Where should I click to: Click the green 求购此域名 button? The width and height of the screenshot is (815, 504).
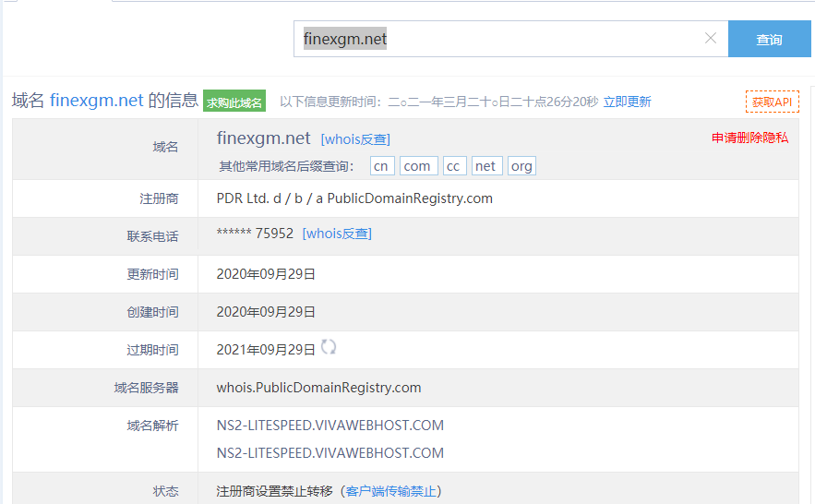tap(234, 102)
